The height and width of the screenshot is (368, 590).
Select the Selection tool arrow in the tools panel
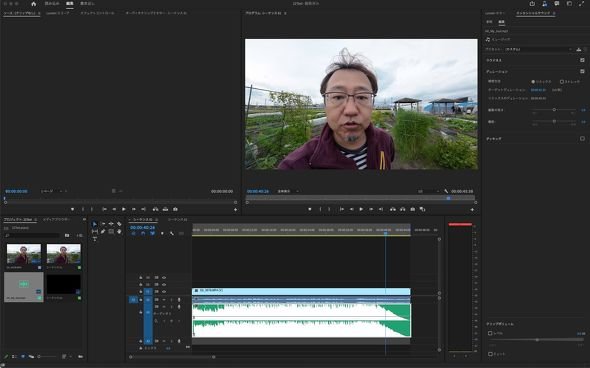pyautogui.click(x=94, y=224)
